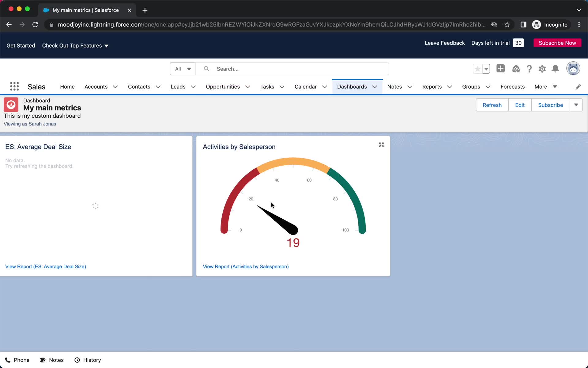Open the Trailhead guidance icon

tap(516, 69)
